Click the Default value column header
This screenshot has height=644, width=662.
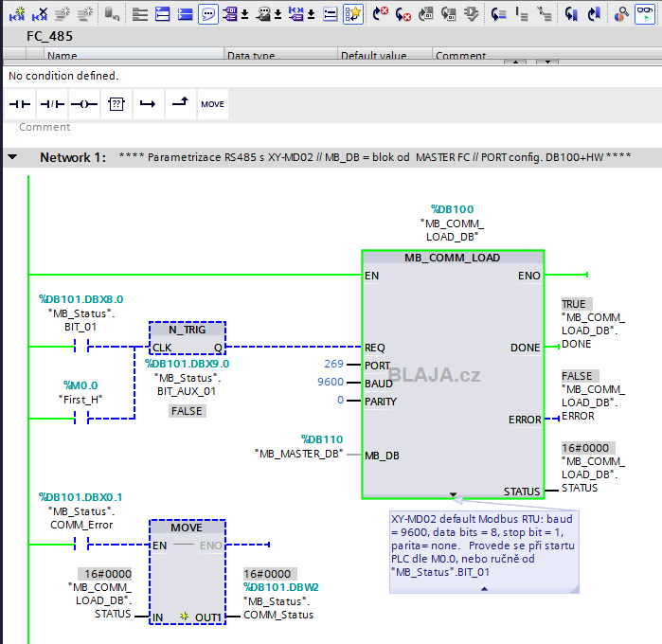coord(385,55)
